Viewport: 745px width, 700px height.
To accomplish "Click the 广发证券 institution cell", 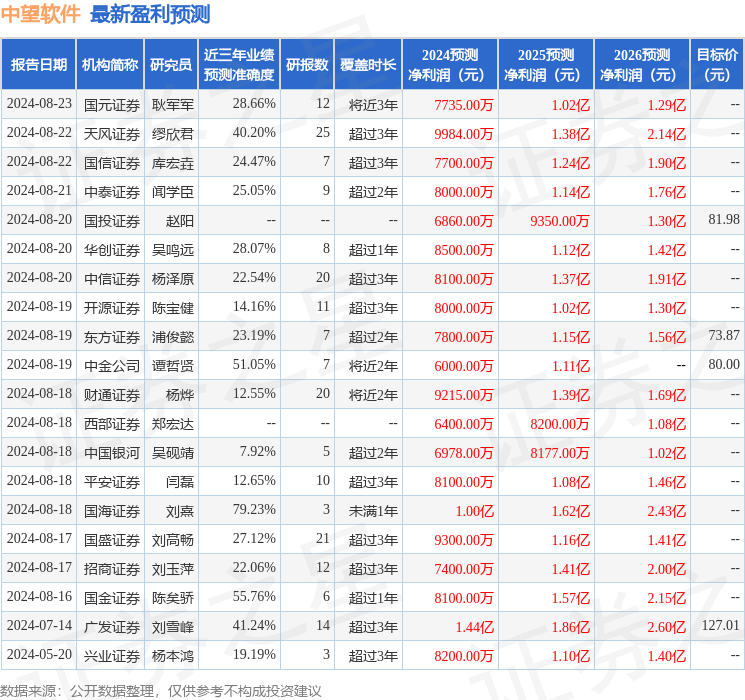I will click(x=112, y=627).
